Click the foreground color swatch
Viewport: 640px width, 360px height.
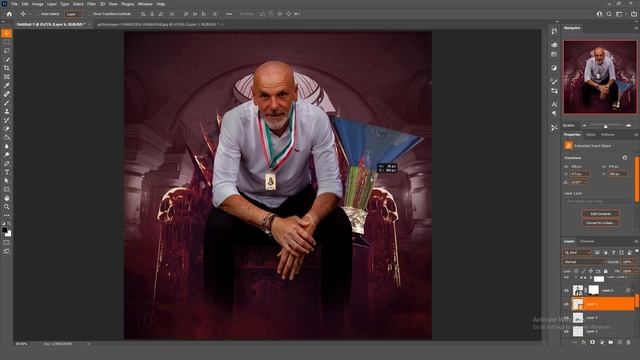click(x=4, y=230)
